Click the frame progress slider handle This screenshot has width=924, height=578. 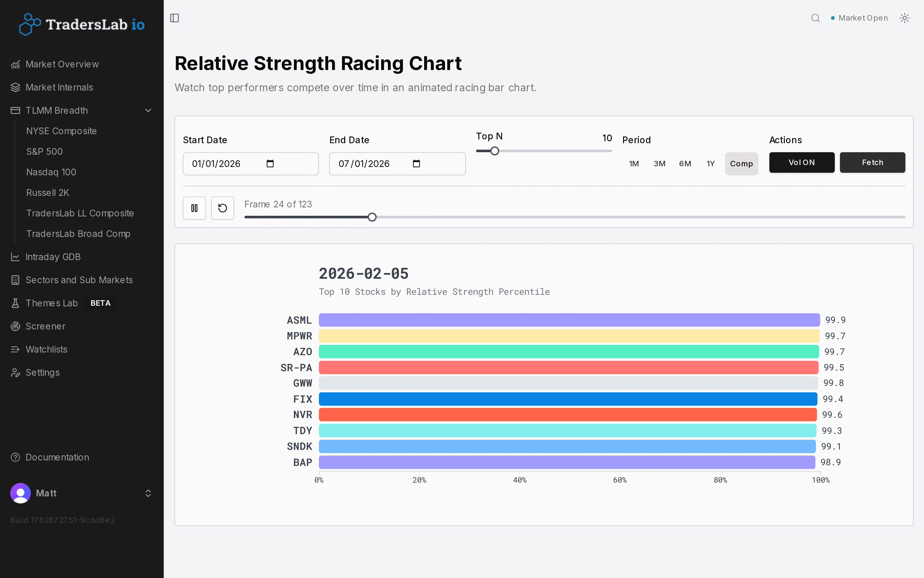point(372,217)
